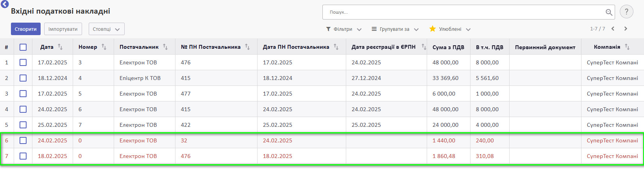
Task: Click the 24 000,00 amount cell
Action: point(445,125)
